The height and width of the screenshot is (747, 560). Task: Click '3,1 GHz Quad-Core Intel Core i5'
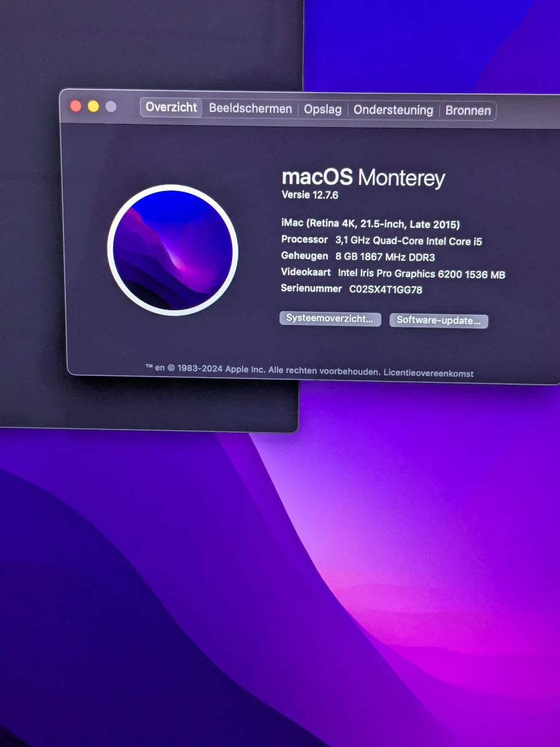coord(409,241)
